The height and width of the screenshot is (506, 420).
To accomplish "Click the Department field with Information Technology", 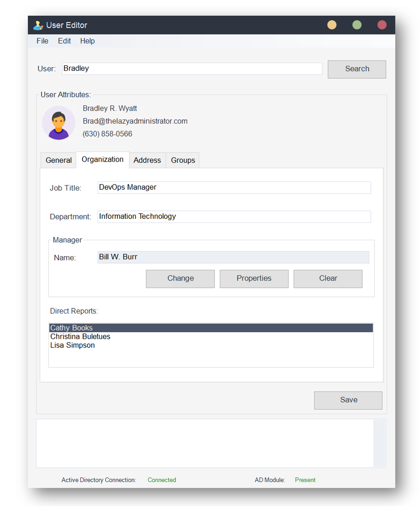I will [x=234, y=217].
